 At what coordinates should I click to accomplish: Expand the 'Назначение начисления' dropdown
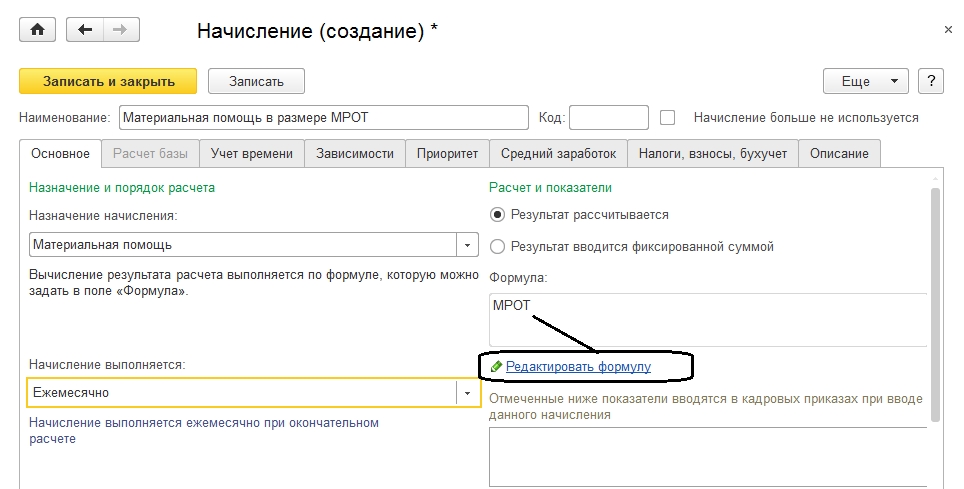tap(468, 245)
